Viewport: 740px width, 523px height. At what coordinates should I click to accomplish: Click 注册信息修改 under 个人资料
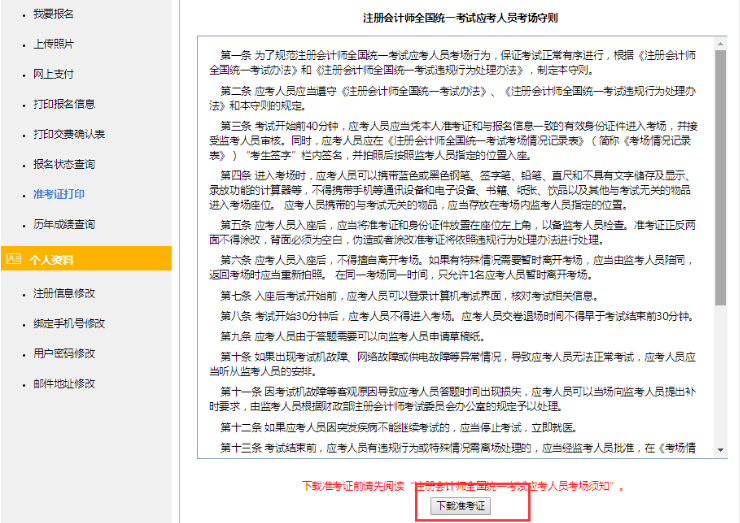point(64,293)
